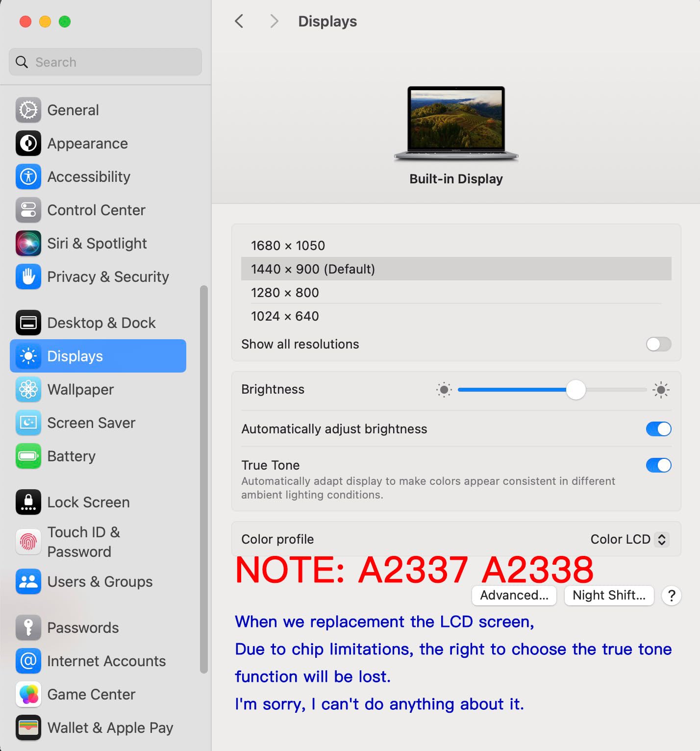Click the dim brightness sun icon
Viewport: 700px width, 751px height.
pos(444,390)
